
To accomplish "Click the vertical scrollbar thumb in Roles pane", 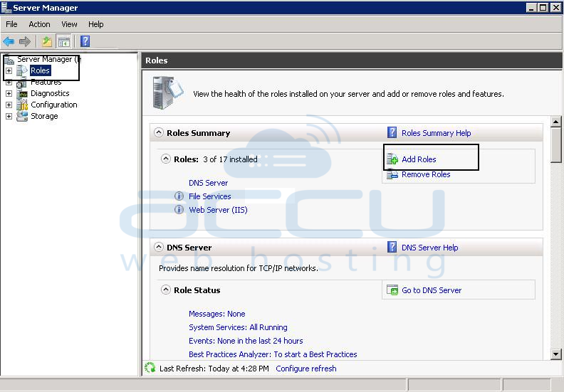I will click(555, 145).
